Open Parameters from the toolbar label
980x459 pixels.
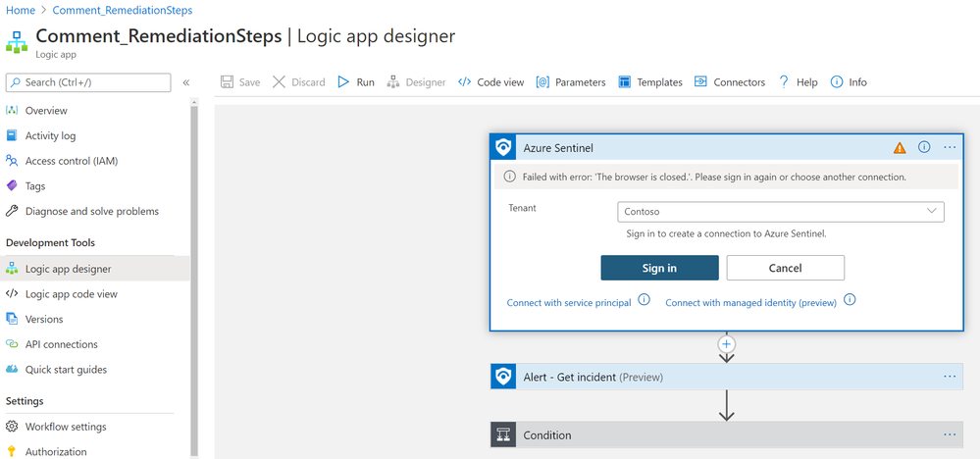click(581, 82)
